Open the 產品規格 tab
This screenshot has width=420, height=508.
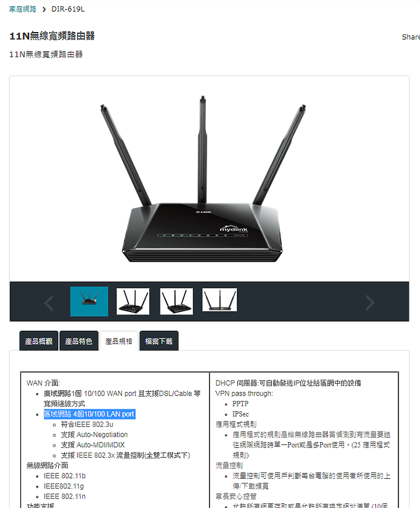tap(119, 341)
